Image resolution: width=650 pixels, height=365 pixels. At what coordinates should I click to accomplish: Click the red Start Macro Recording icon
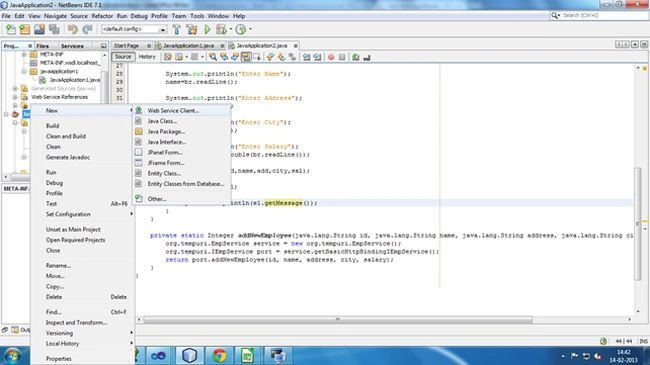click(331, 57)
